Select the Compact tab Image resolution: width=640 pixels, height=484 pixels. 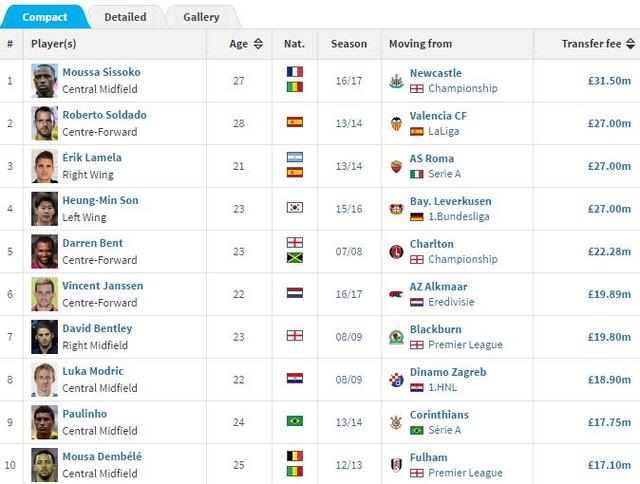44,17
